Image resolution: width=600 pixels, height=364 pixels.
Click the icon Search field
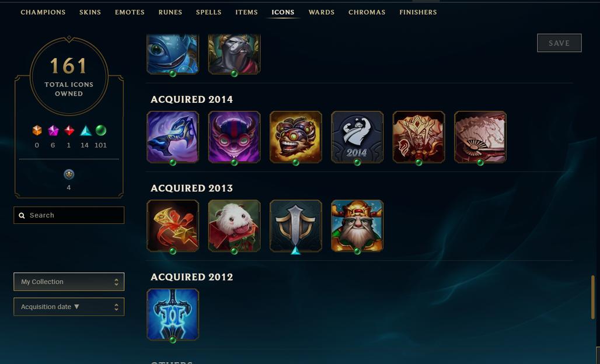tap(69, 215)
